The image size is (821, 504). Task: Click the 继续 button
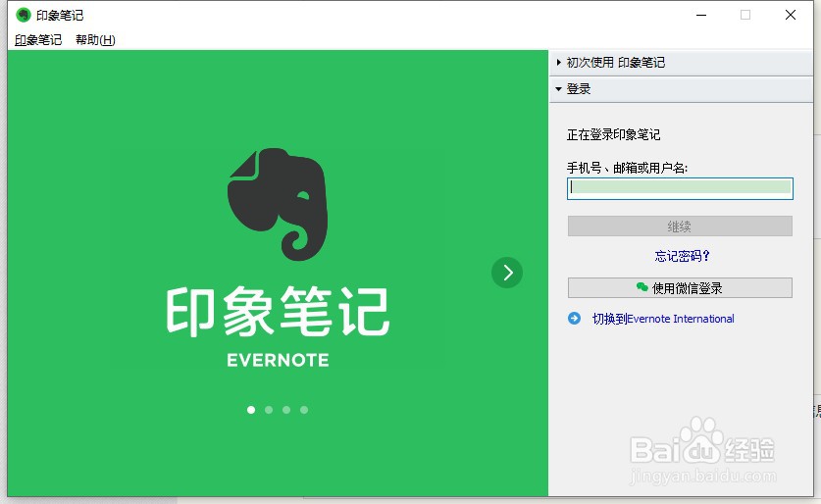click(680, 227)
